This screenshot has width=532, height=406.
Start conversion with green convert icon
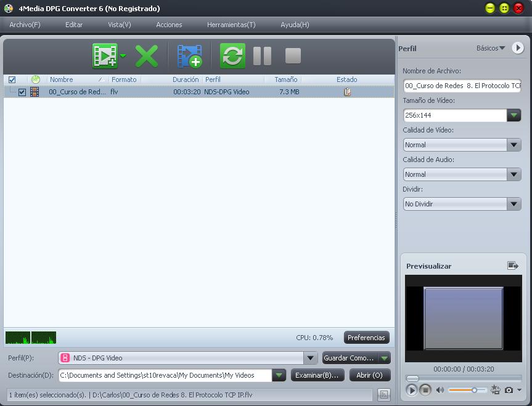(x=232, y=55)
